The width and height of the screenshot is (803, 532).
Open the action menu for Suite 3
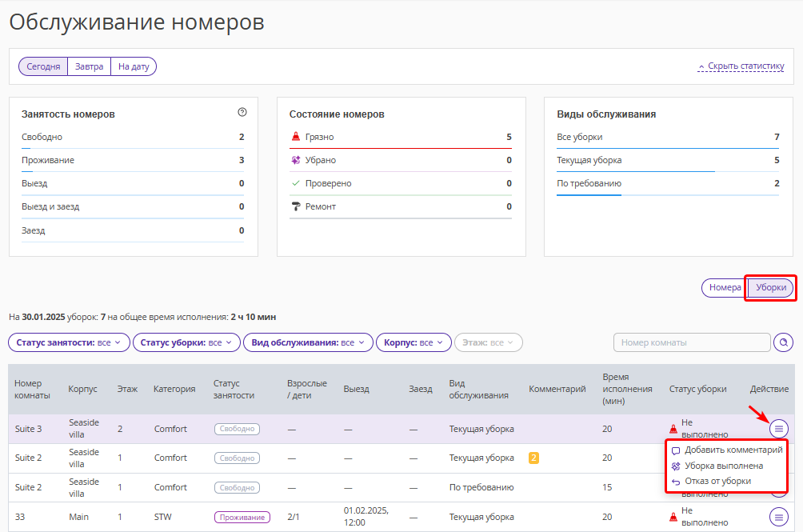778,429
